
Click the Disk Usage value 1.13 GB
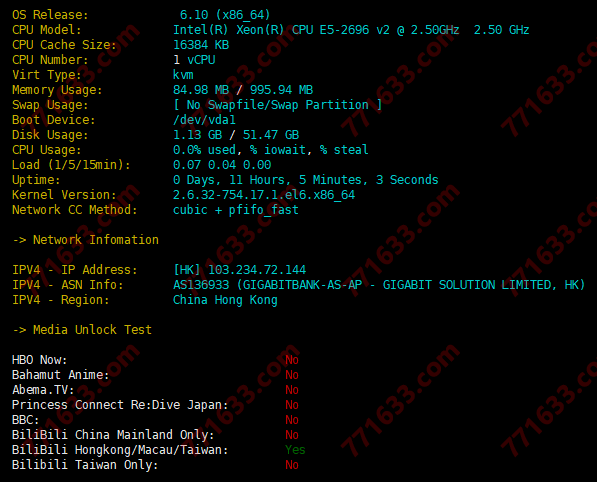coord(198,135)
